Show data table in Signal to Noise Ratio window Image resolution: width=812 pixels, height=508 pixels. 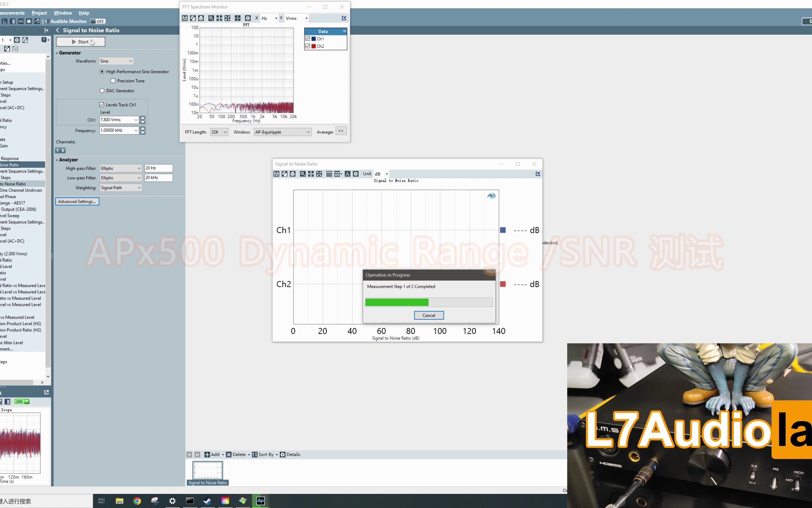(329, 174)
